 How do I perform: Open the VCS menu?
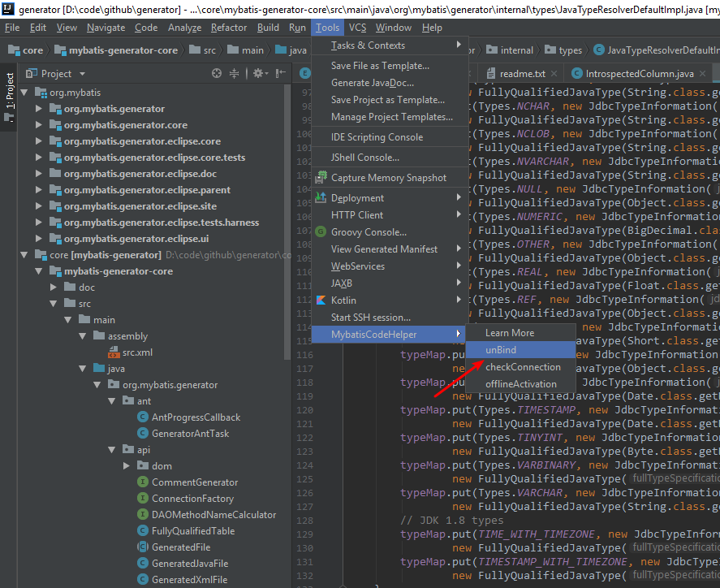point(357,28)
